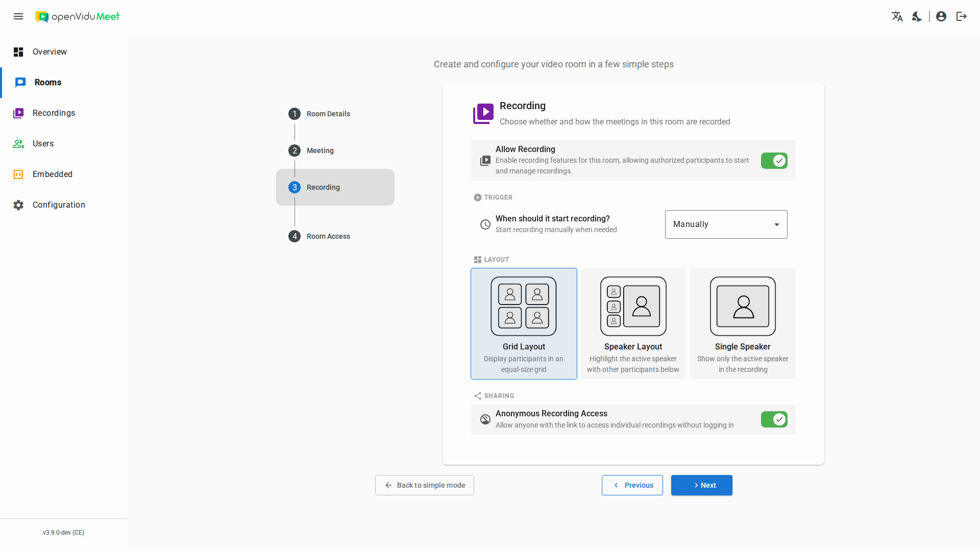The image size is (980, 551).
Task: Click the Anonymous Recording Access icon
Action: click(485, 419)
